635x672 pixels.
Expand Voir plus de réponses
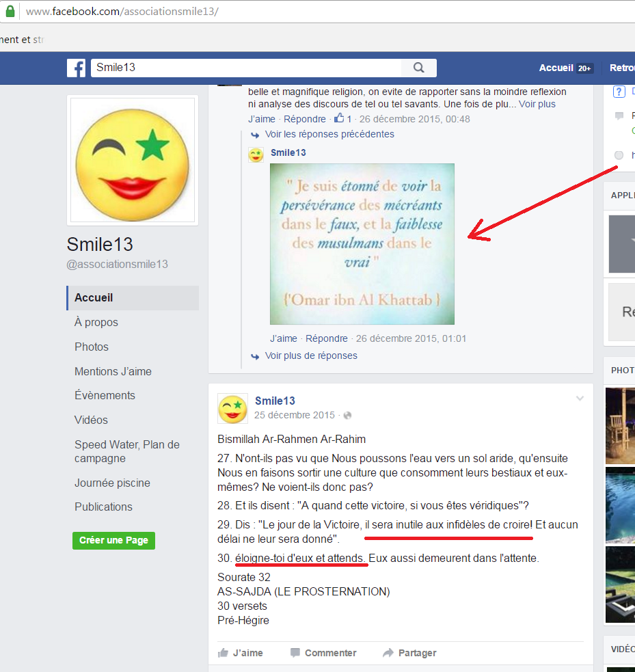[x=310, y=355]
